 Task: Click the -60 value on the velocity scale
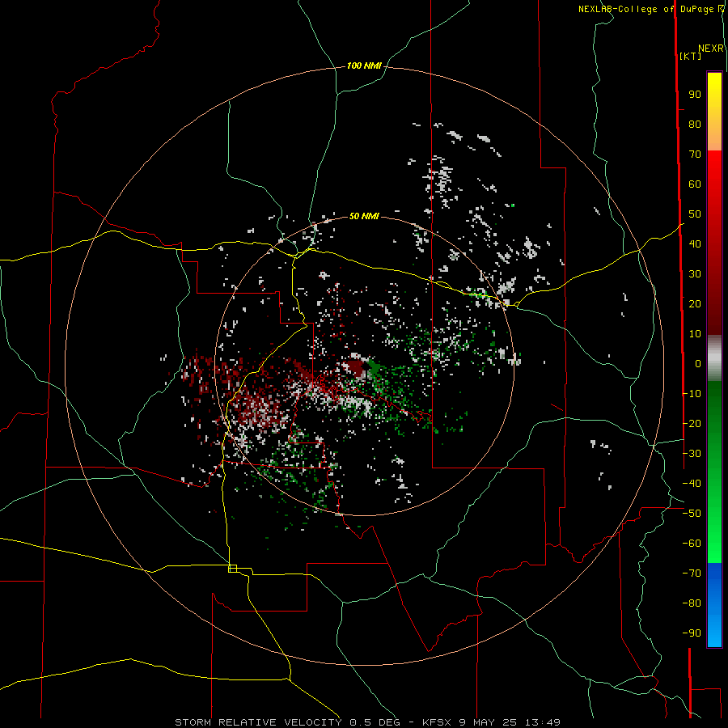click(x=692, y=544)
